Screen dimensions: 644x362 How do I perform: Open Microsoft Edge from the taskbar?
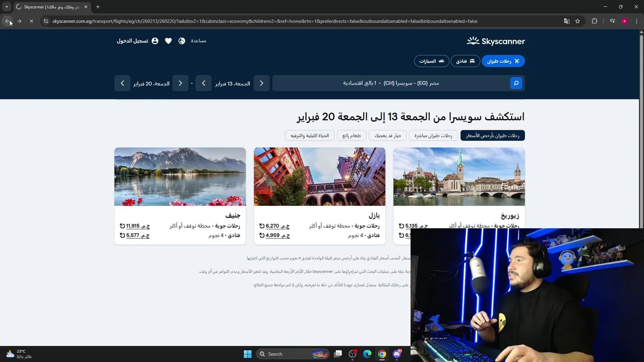coord(367,354)
